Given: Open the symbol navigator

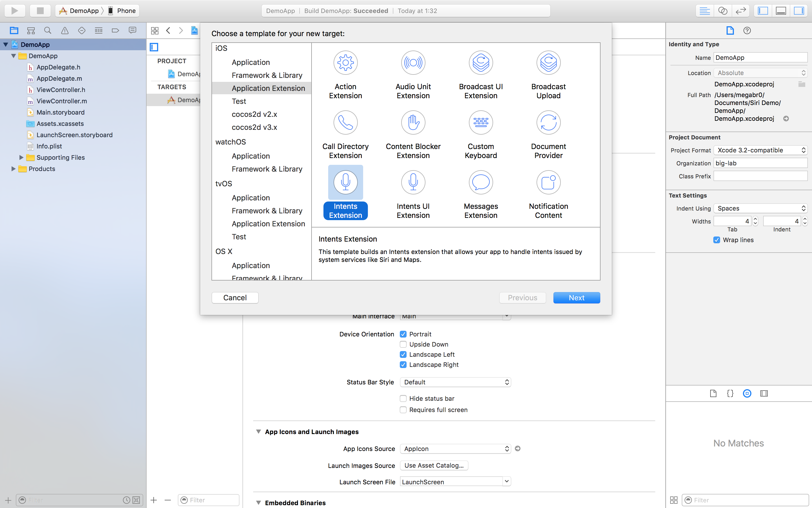Looking at the screenshot, I should click(x=31, y=30).
